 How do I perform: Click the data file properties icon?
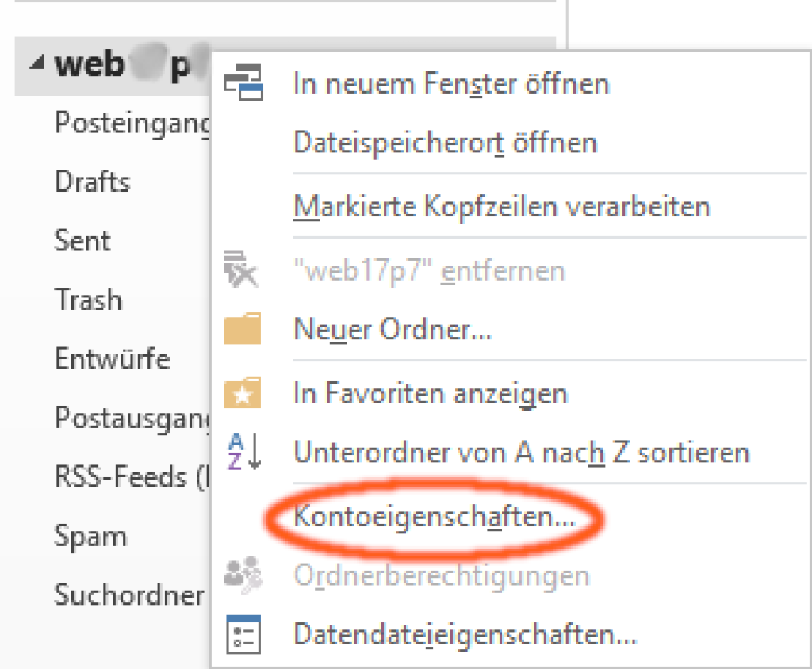click(x=243, y=634)
